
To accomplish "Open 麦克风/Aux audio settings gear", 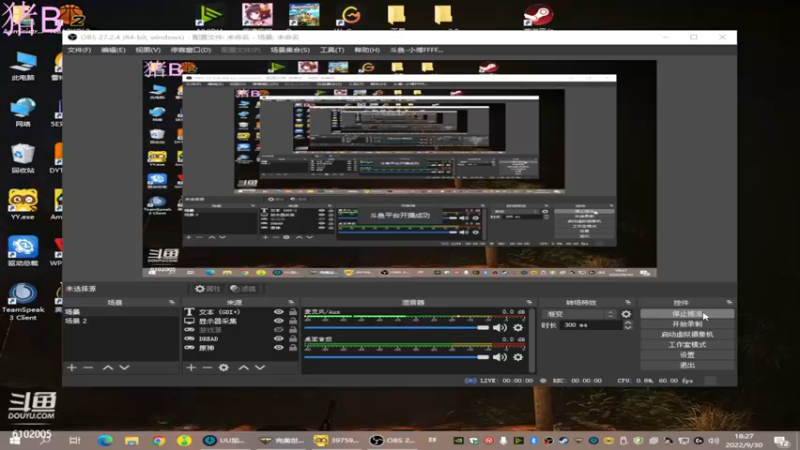I will [518, 328].
